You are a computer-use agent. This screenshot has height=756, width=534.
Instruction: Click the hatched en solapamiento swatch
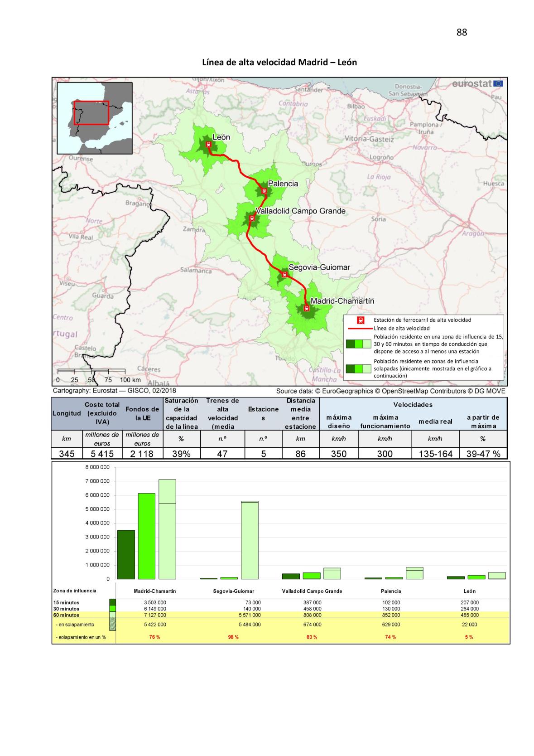(112, 625)
